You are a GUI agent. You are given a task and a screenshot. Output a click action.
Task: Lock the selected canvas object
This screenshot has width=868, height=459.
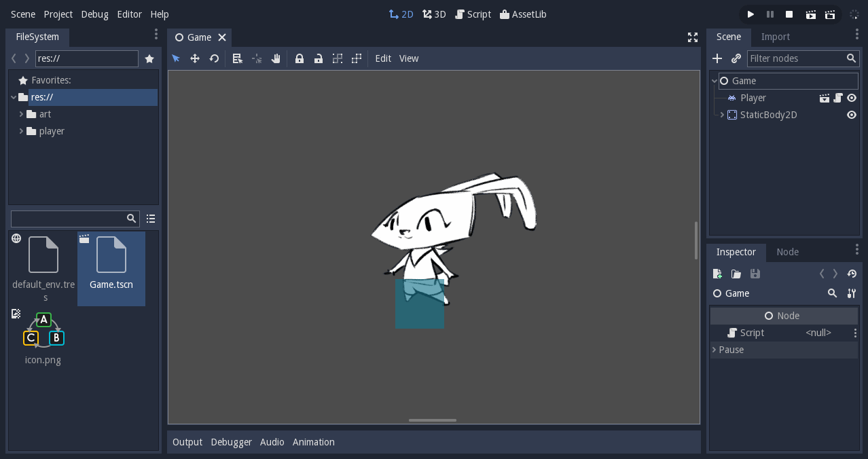[x=300, y=58]
